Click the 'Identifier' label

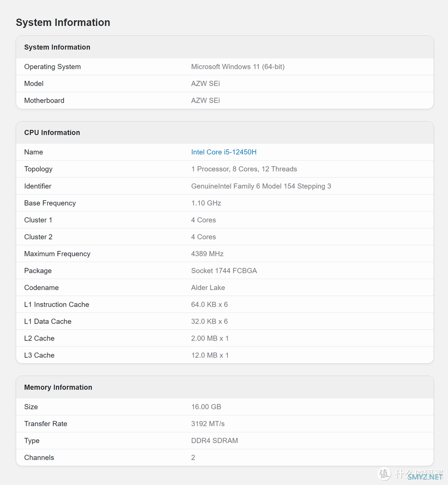(38, 186)
